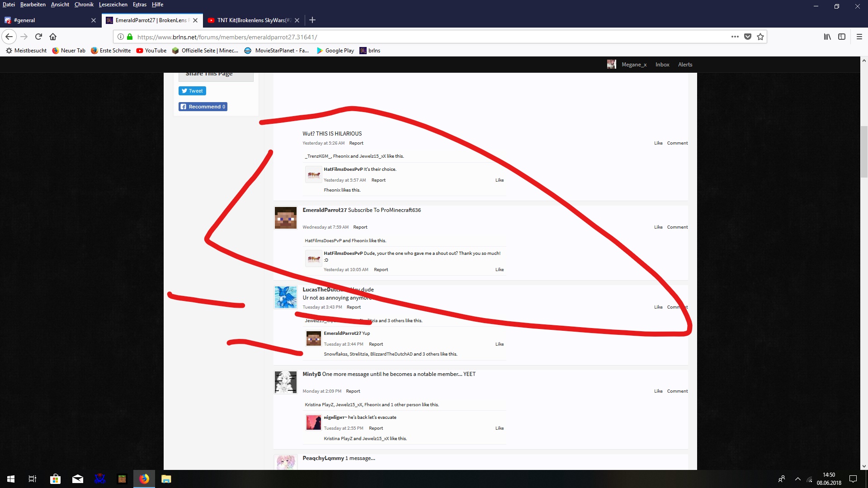
Task: Toggle the browser sidebar icon
Action: pyautogui.click(x=842, y=37)
